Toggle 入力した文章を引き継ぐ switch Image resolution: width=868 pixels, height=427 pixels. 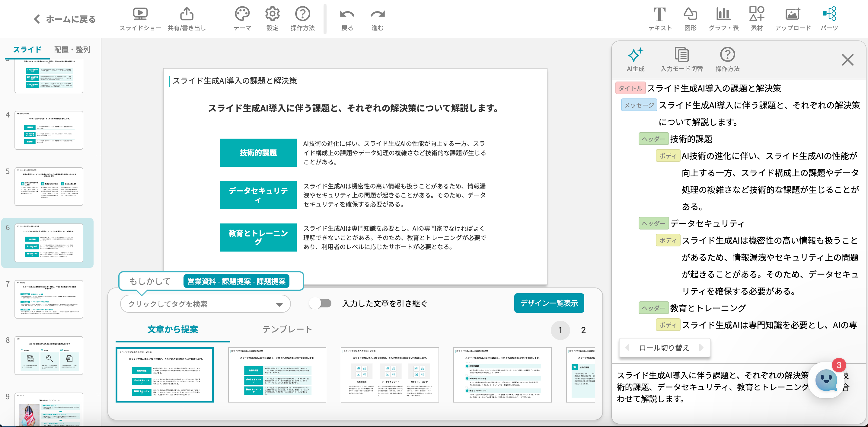pos(321,303)
